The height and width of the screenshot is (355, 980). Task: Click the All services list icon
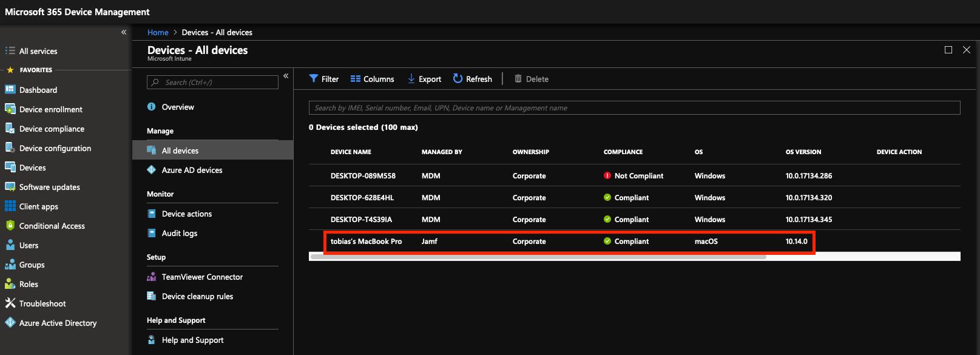point(10,51)
